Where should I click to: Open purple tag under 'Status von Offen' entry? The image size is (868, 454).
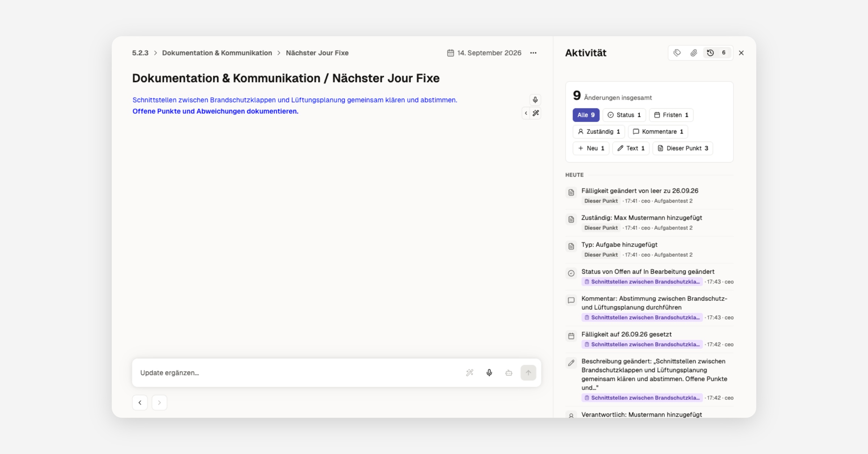(x=642, y=282)
